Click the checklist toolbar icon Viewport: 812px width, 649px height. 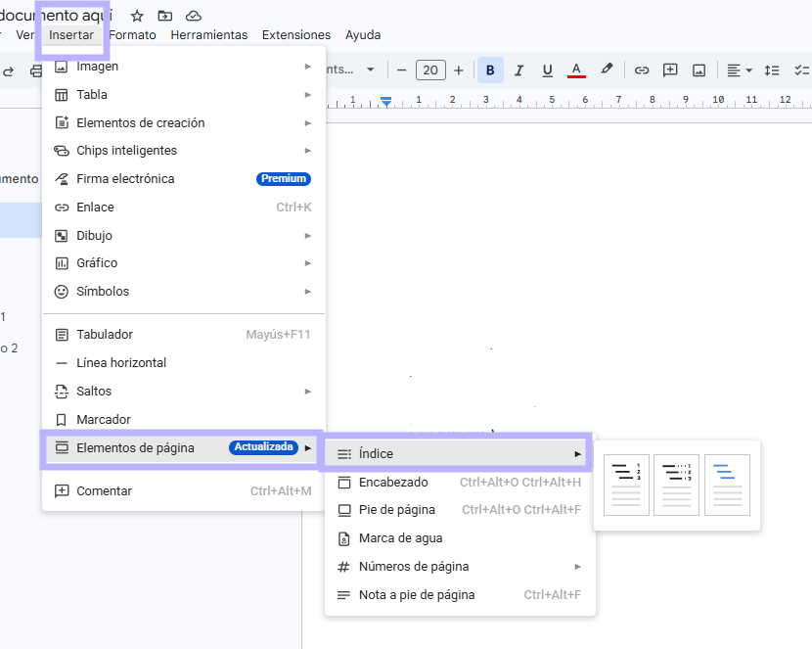pos(801,70)
